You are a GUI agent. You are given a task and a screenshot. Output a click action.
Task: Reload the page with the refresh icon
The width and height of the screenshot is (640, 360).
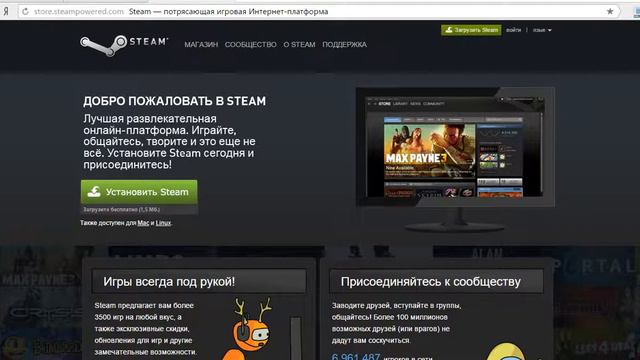(x=25, y=11)
